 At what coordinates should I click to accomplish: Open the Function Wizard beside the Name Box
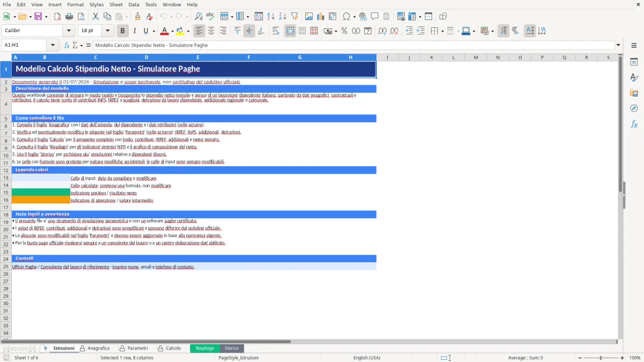(67, 45)
